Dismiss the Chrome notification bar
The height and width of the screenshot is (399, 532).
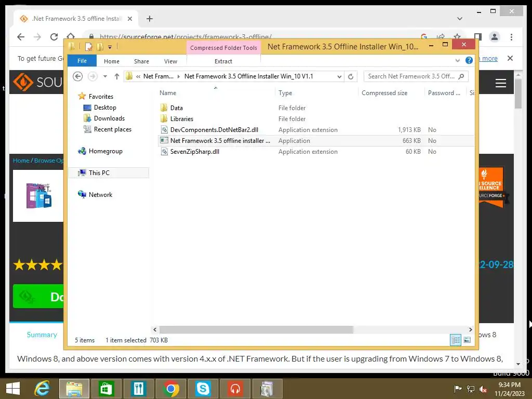pos(510,58)
